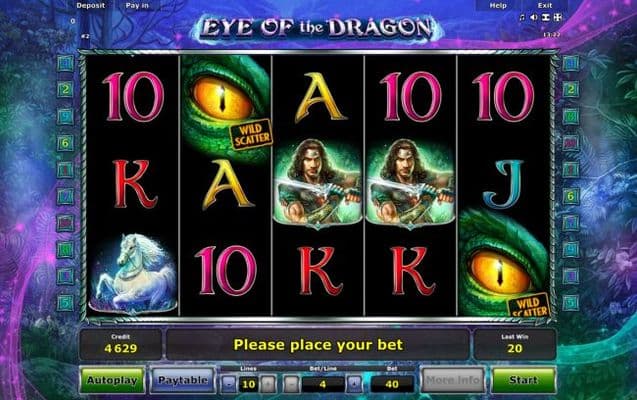The image size is (637, 400).
Task: Start the spin
Action: (523, 381)
